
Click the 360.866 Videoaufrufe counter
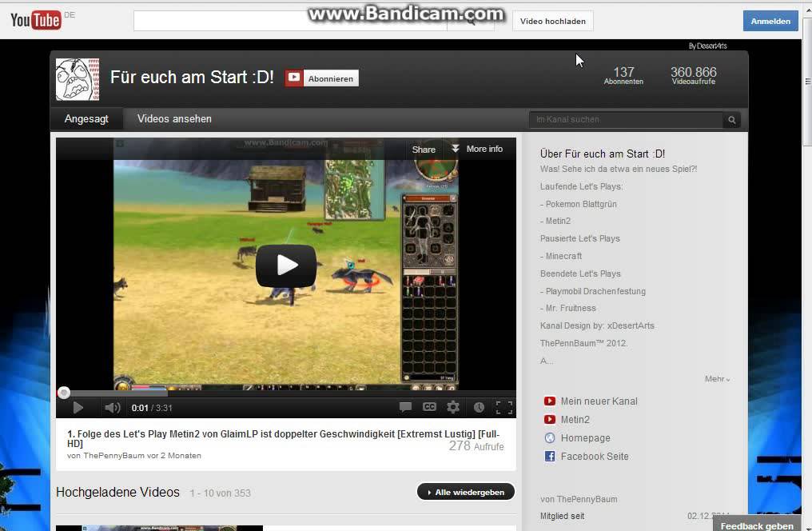(694, 75)
